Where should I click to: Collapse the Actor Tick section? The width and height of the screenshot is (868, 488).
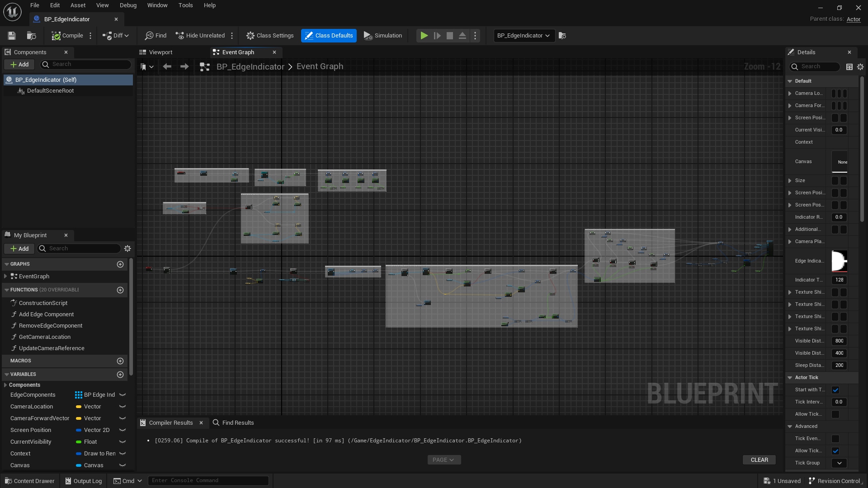790,377
